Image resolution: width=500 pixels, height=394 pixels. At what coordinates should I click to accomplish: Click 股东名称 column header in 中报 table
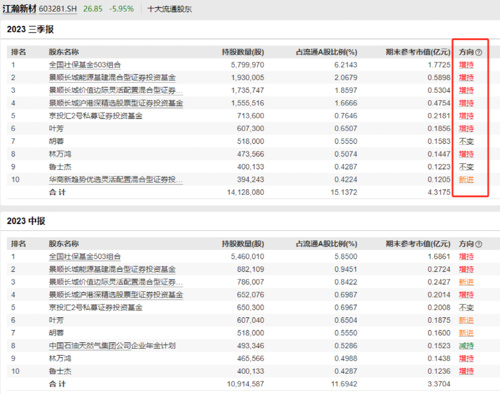(64, 244)
